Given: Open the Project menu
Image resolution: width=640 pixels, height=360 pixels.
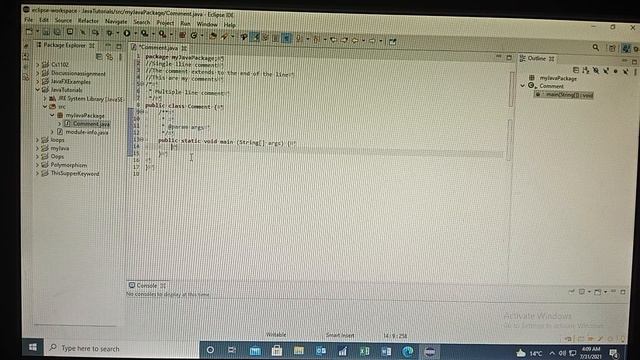Looking at the screenshot, I should [x=165, y=23].
